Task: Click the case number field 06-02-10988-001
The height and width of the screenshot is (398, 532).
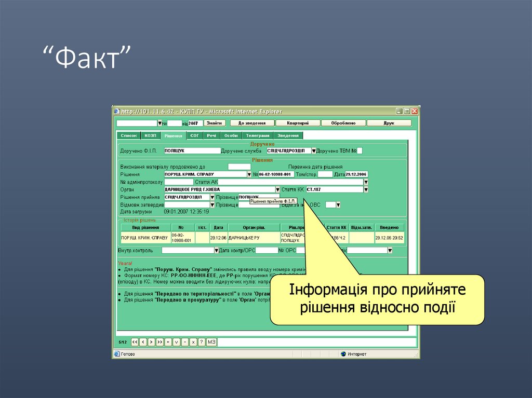Action: (x=276, y=174)
